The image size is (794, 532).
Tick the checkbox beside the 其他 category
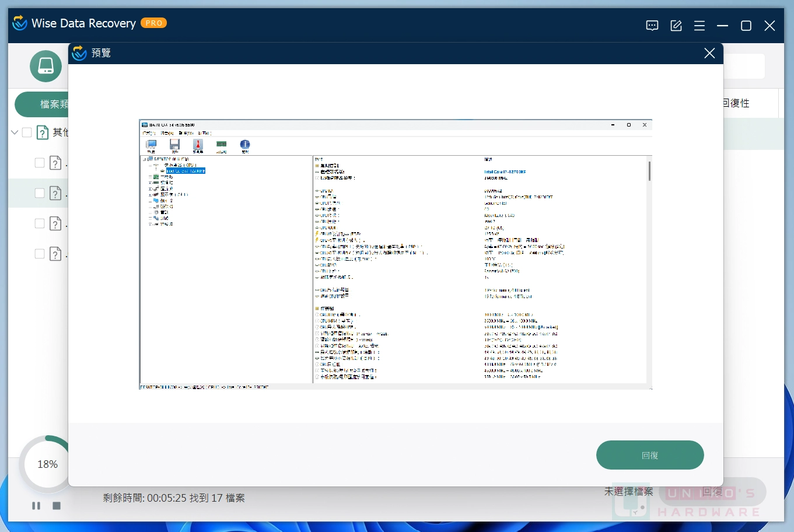tap(27, 132)
